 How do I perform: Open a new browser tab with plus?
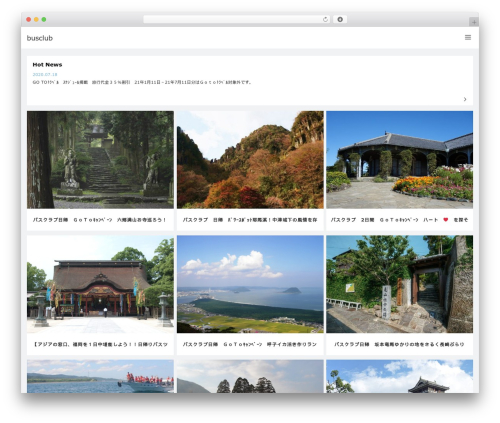474,22
